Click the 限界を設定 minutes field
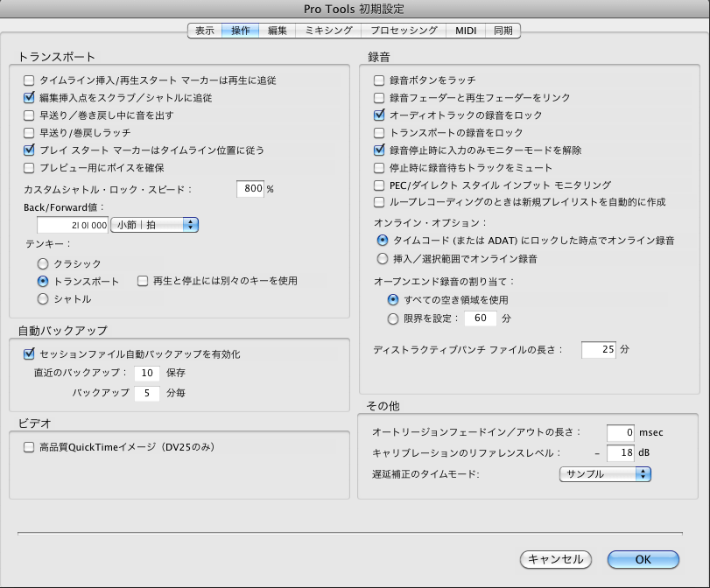This screenshot has width=710, height=588. (481, 318)
